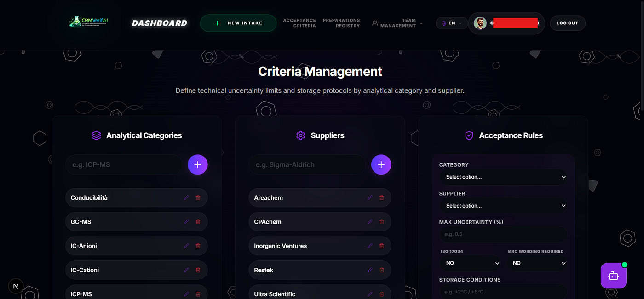This screenshot has width=644, height=299.
Task: Add new analytical category plus button
Action: [198, 164]
